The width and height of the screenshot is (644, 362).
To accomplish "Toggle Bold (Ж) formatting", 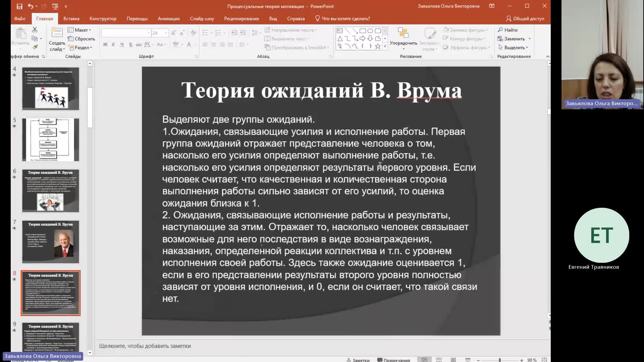I will point(105,44).
